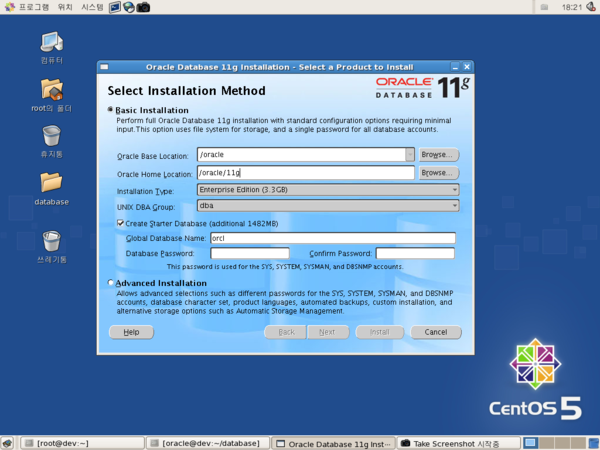Click Confirm Password field
The height and width of the screenshot is (450, 600).
pyautogui.click(x=416, y=253)
